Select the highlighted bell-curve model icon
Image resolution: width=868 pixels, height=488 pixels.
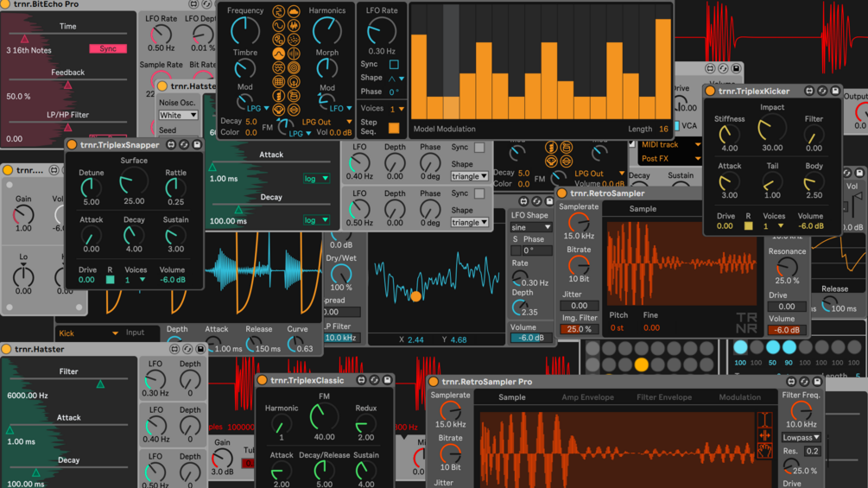coord(278,54)
